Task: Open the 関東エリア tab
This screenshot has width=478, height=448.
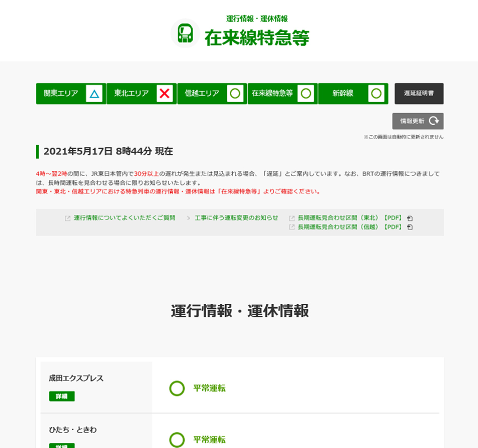Action: coord(71,94)
